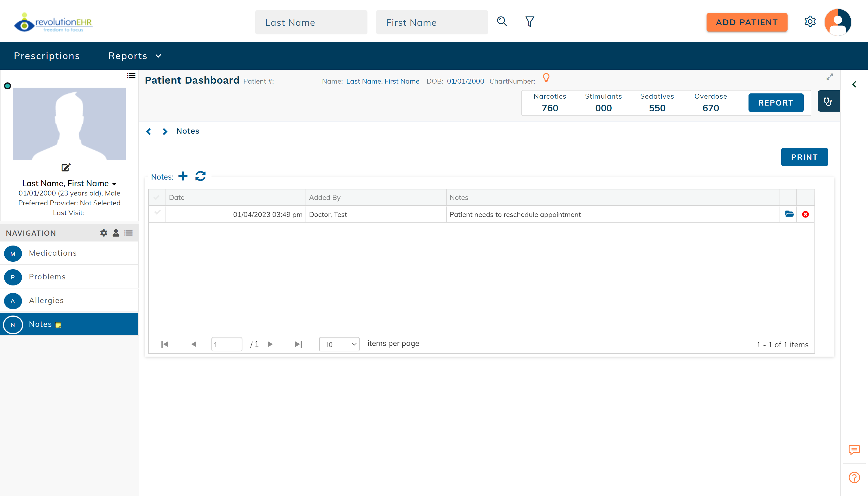This screenshot has width=868, height=496.
Task: Click the add note plus icon
Action: point(183,176)
